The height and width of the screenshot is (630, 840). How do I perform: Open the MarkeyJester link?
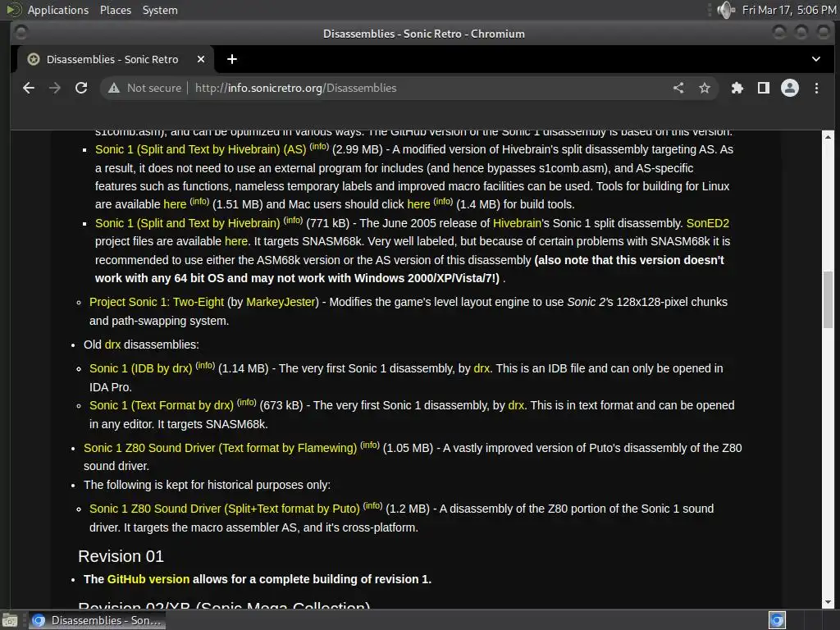pyautogui.click(x=281, y=302)
